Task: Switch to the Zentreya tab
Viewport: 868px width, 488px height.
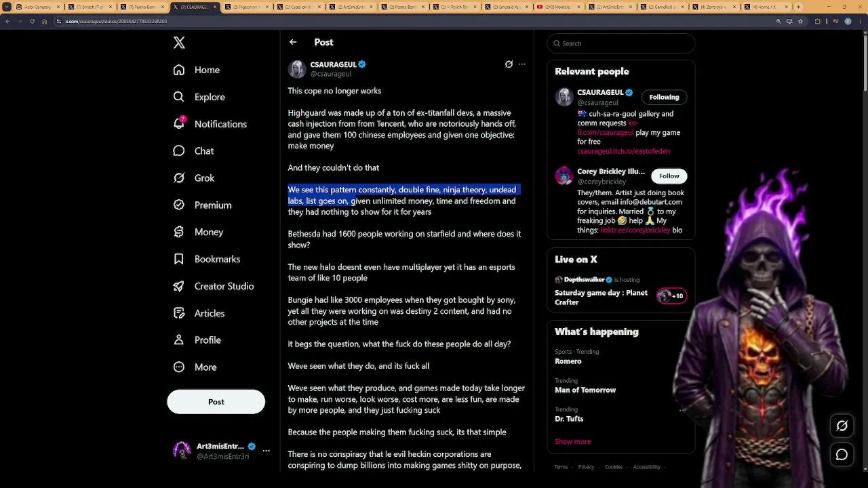Action: click(715, 7)
